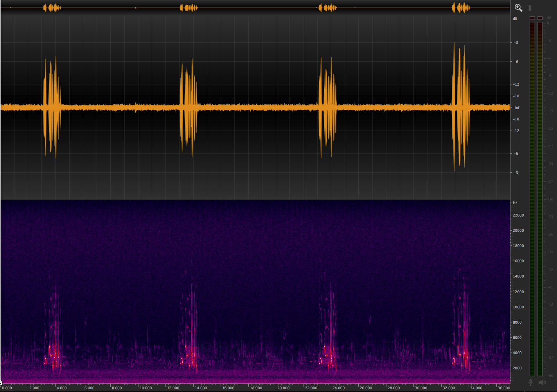The width and height of the screenshot is (557, 392).
Task: Click the 8000 label on the Hz scale
Action: click(x=517, y=322)
